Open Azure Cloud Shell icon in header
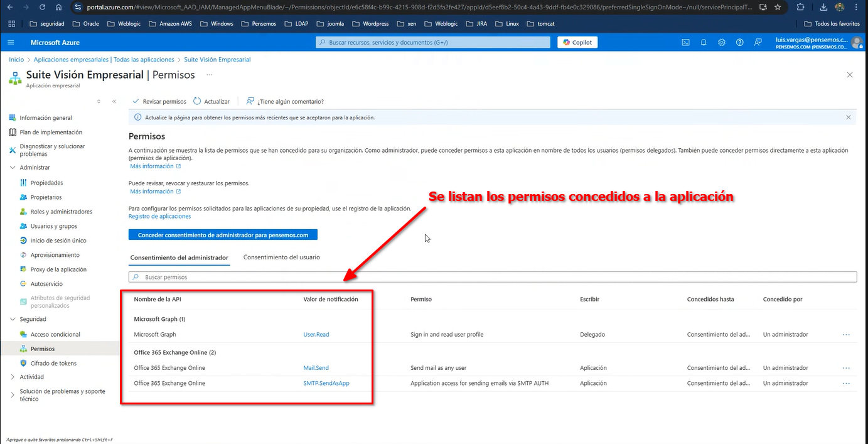Screen dimensions: 868x444 [686, 42]
